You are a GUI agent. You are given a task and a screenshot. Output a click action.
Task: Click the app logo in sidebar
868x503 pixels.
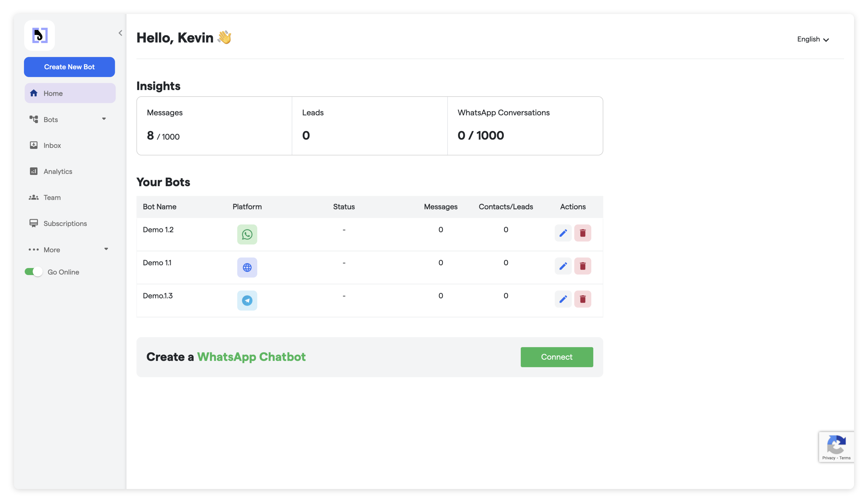click(40, 35)
